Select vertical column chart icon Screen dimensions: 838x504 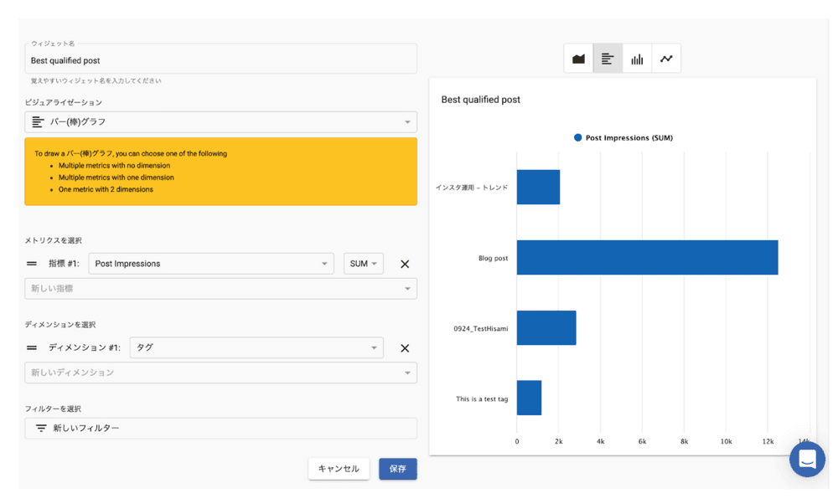point(637,59)
